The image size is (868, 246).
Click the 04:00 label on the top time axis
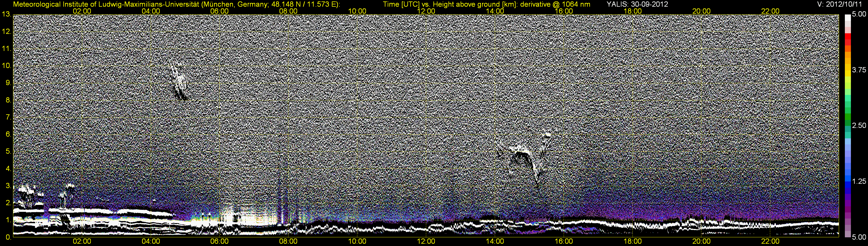[x=151, y=11]
